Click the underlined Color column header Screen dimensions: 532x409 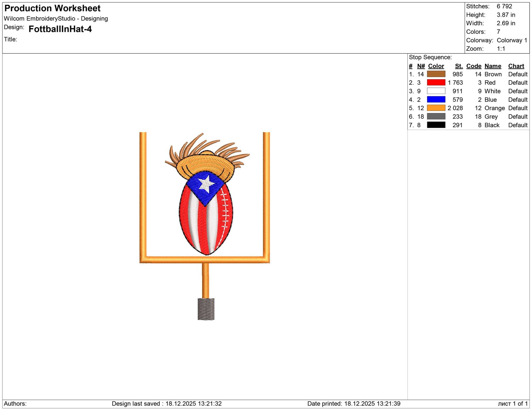coord(436,66)
